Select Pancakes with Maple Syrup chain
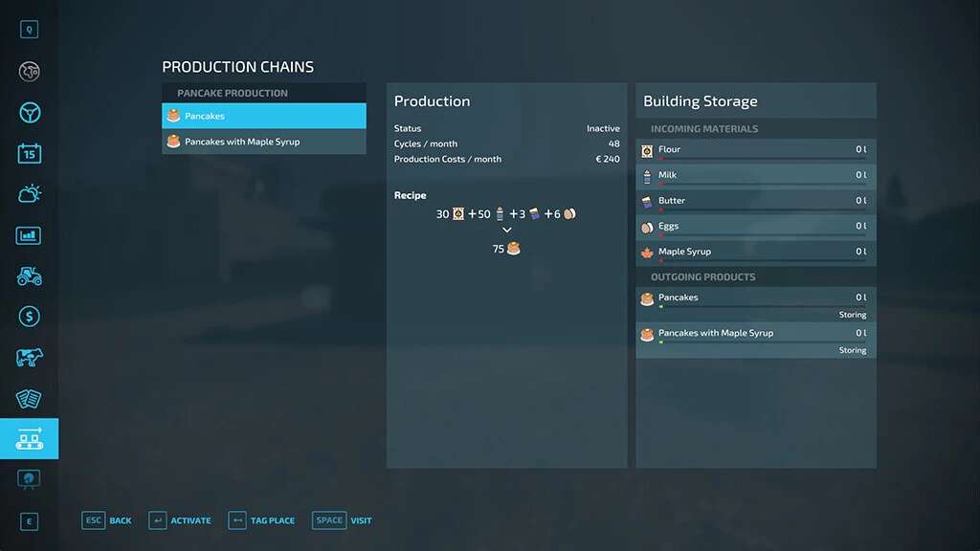 264,142
